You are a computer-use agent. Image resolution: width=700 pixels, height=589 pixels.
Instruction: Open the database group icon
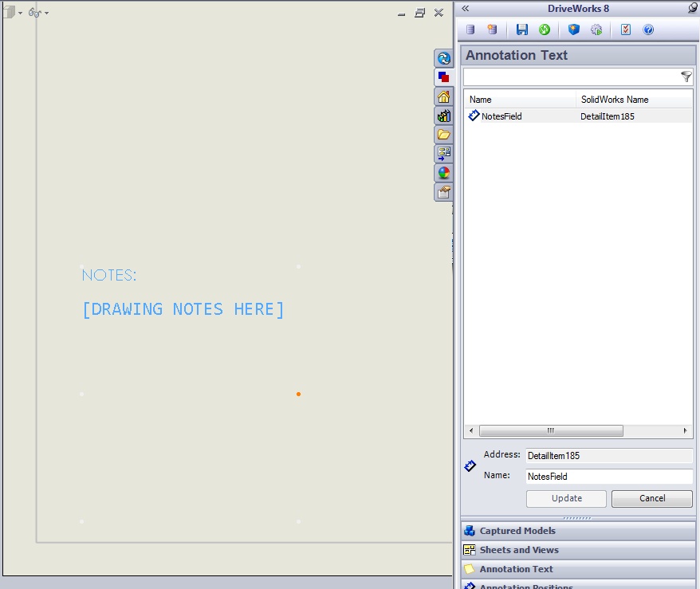470,30
